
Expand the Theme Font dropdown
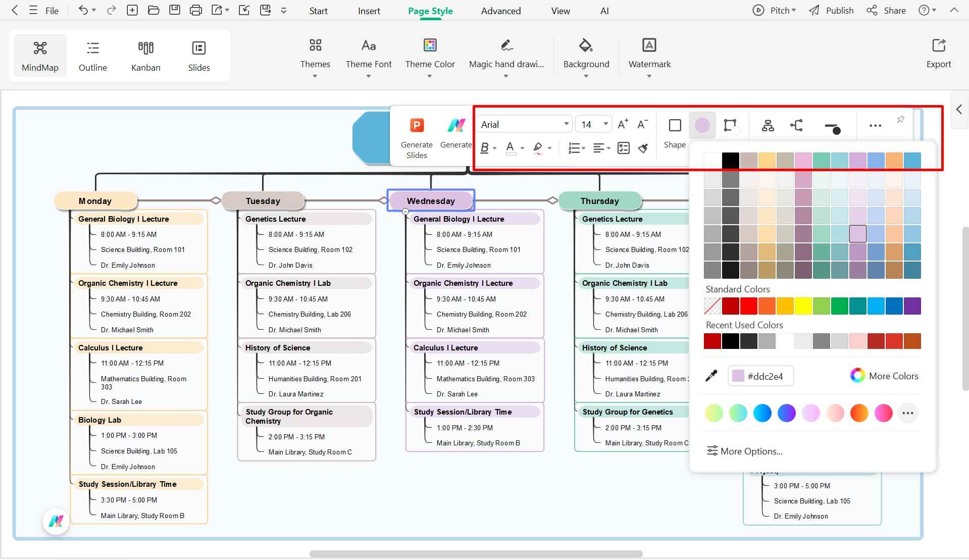pos(369,77)
